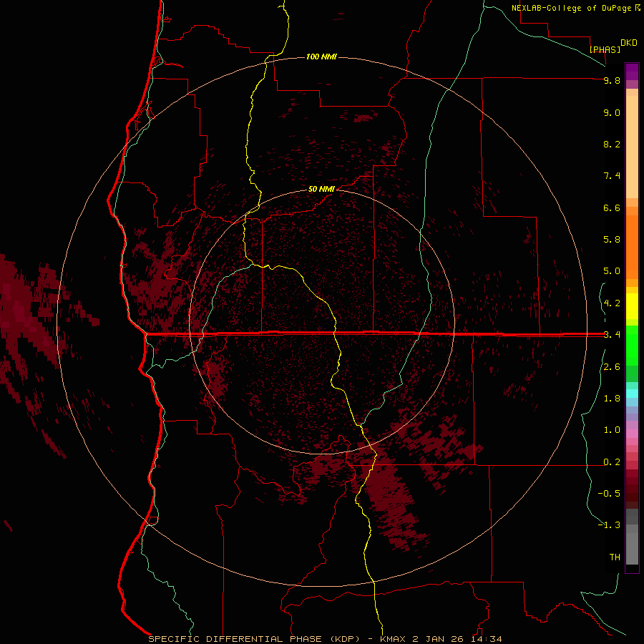Click the KMAX station identifier in caption
Screen dimensions: 644x644
(x=393, y=639)
